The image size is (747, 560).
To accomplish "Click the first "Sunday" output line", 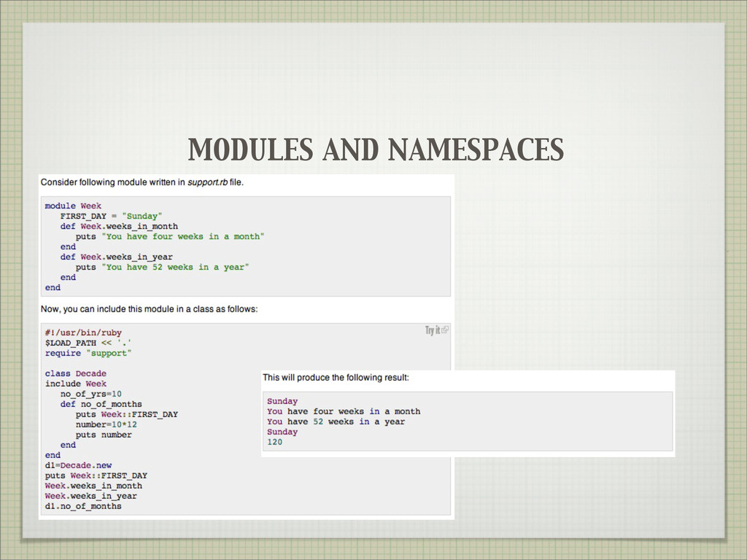I will point(282,401).
